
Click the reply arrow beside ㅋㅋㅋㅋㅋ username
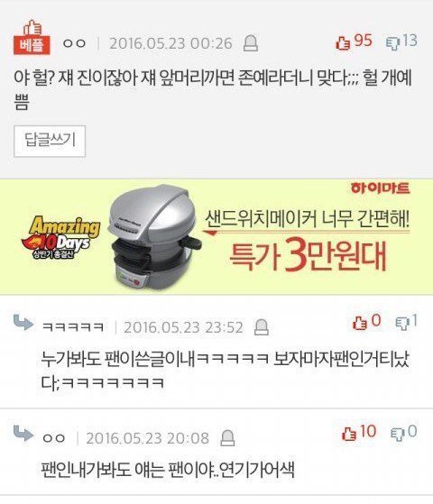[23, 323]
